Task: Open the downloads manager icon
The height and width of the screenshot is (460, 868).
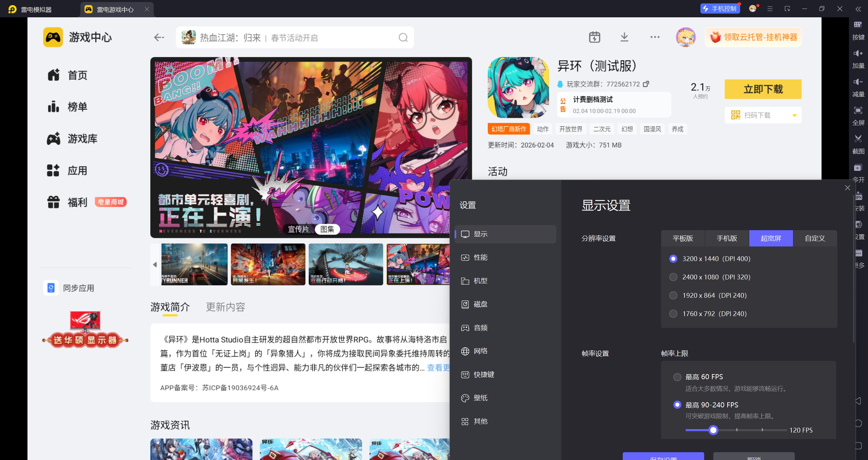Action: point(624,37)
